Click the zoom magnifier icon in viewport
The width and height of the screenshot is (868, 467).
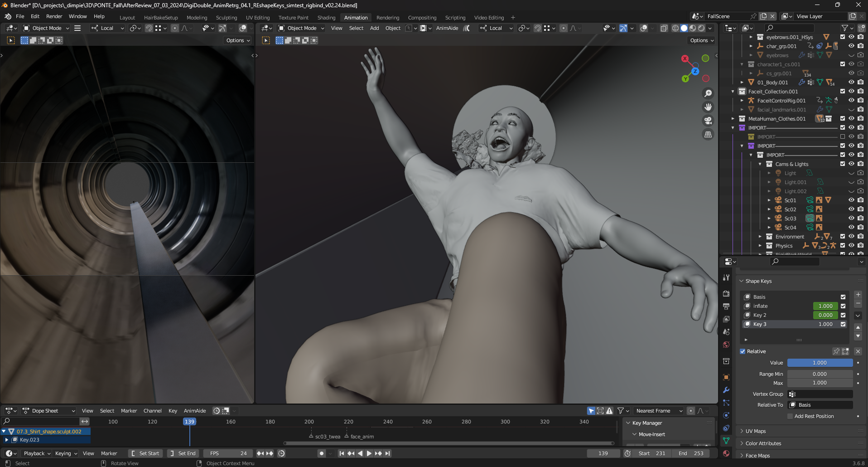(x=708, y=93)
